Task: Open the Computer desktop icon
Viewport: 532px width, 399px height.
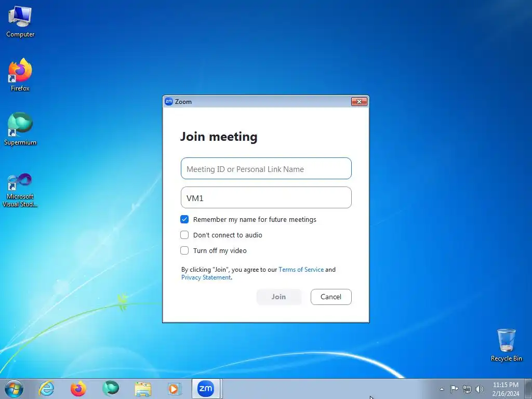Action: (20, 22)
